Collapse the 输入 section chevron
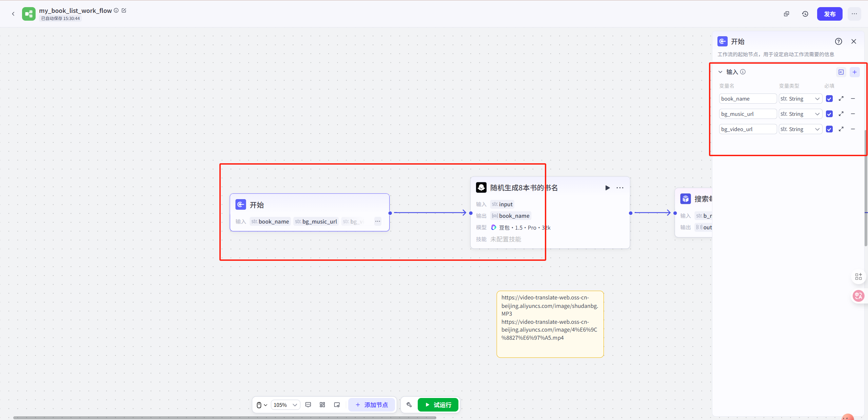This screenshot has width=868, height=420. pyautogui.click(x=720, y=72)
